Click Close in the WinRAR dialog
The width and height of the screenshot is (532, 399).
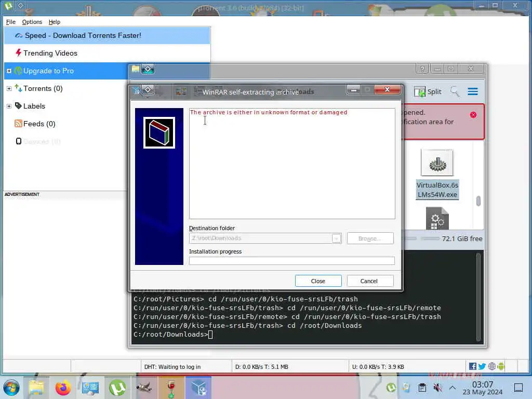coord(318,281)
